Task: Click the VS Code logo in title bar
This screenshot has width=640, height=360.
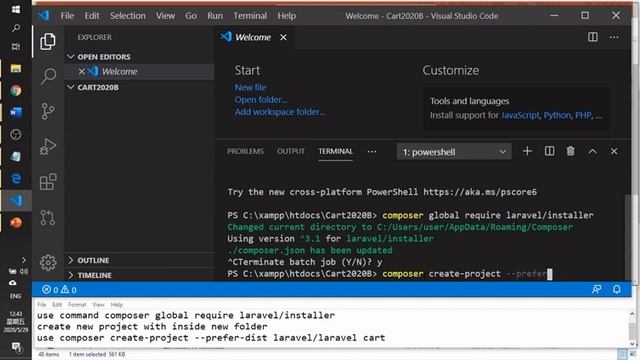Action: tap(44, 16)
